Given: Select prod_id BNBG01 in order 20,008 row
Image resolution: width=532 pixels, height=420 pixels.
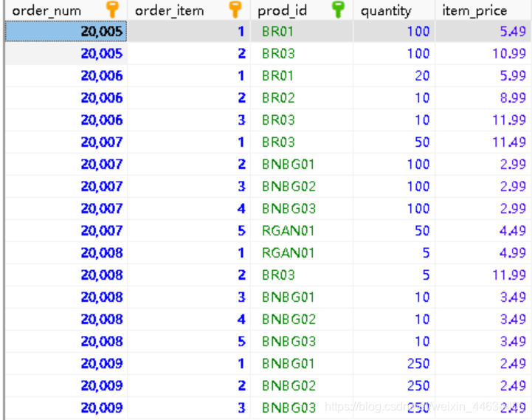Looking at the screenshot, I should point(302,297).
